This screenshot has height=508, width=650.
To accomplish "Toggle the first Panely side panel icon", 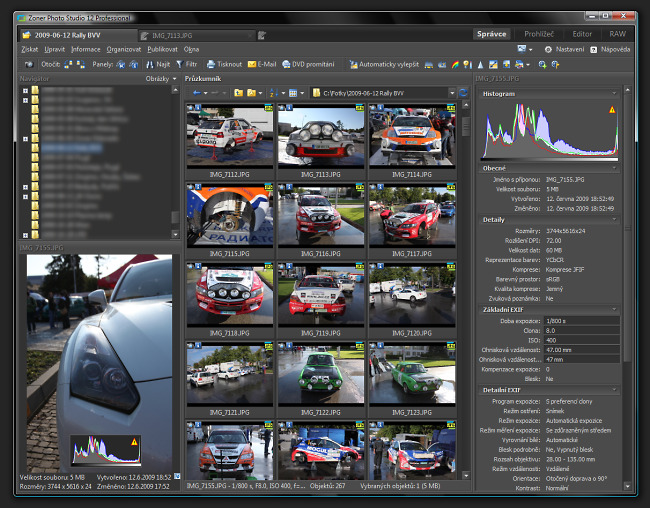I will [121, 64].
